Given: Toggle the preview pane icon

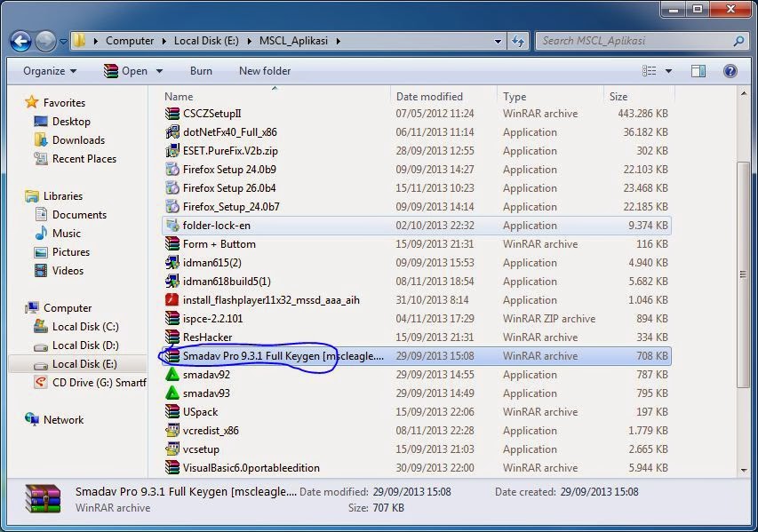Looking at the screenshot, I should point(698,71).
